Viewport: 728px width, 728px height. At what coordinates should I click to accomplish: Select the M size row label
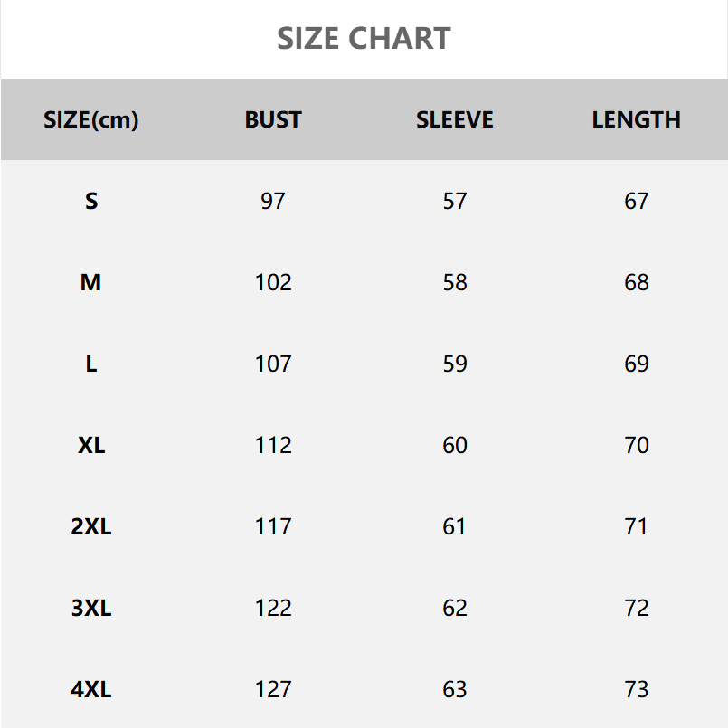[91, 282]
